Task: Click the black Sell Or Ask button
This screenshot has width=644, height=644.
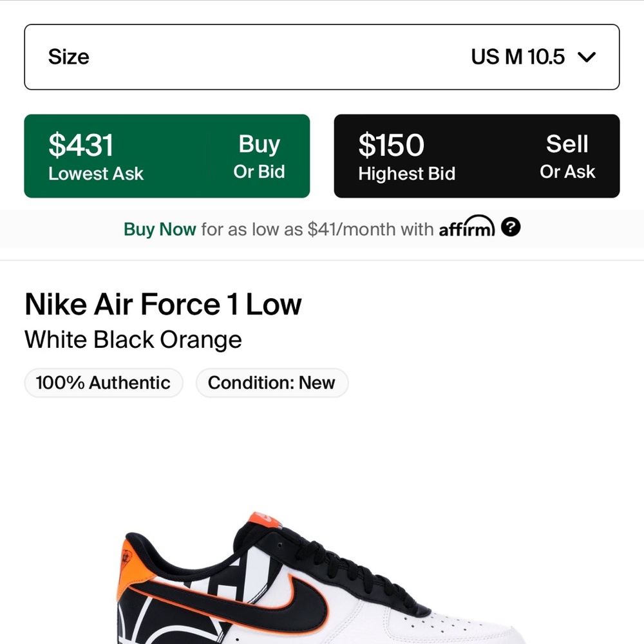Action: click(x=477, y=156)
